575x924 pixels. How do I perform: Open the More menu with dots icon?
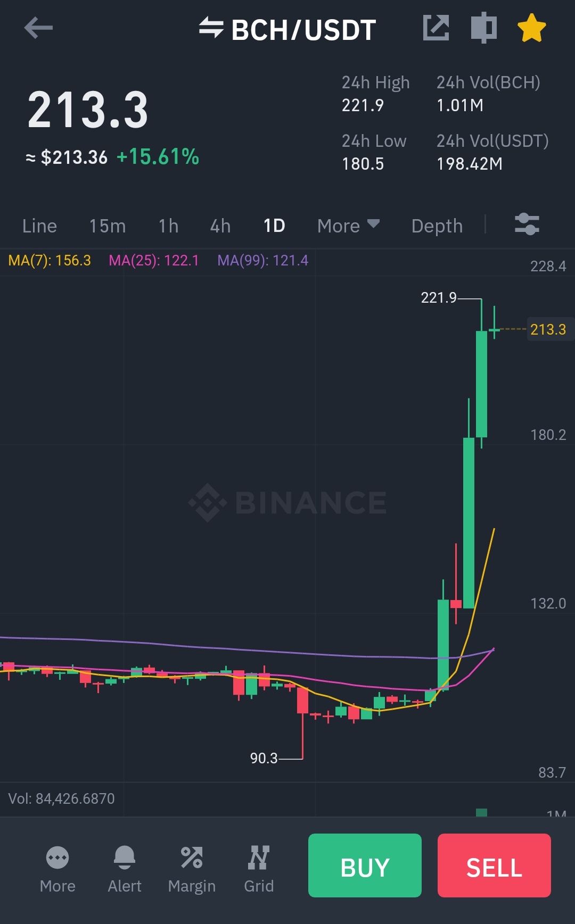(x=57, y=869)
